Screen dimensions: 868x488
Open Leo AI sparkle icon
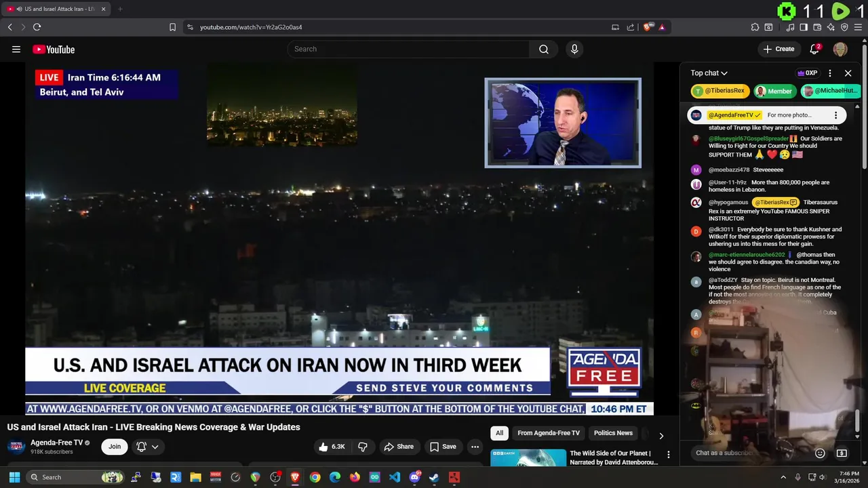[831, 27]
